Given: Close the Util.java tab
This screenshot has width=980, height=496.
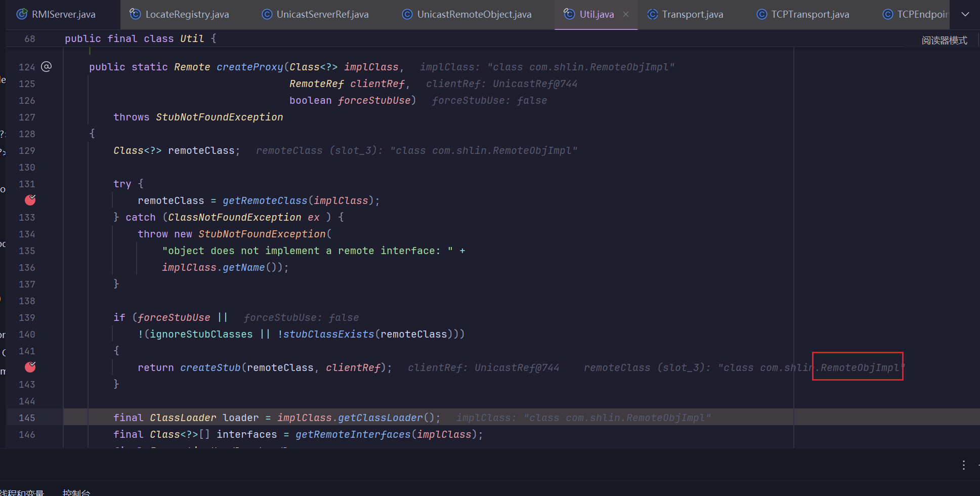Looking at the screenshot, I should pos(626,14).
